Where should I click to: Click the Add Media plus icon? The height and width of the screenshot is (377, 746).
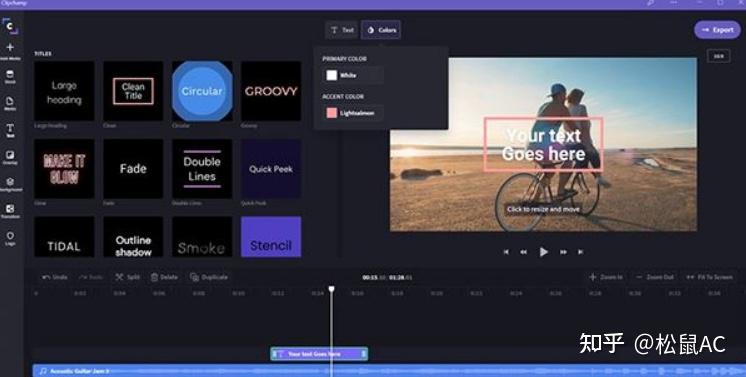tap(10, 48)
